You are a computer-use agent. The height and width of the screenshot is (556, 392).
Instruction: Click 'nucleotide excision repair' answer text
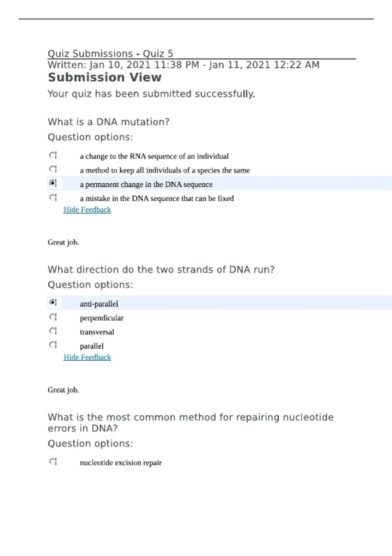pyautogui.click(x=121, y=463)
